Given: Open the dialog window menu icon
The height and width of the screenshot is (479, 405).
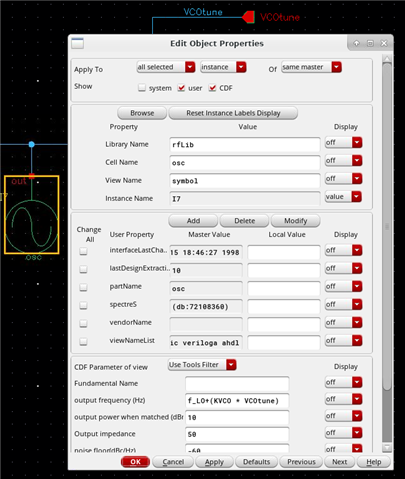Looking at the screenshot, I should point(77,43).
